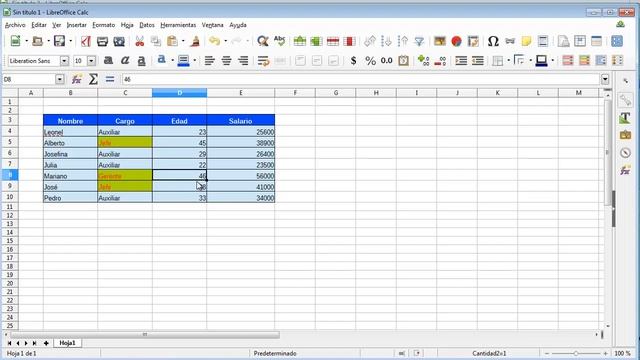Insert image icon in toolbar

(440, 41)
